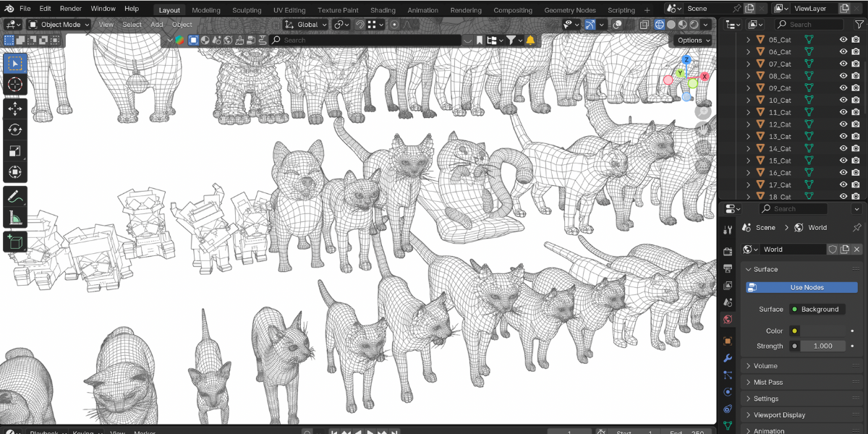868x434 pixels.
Task: Open the viewport Options dropdown
Action: click(x=693, y=40)
